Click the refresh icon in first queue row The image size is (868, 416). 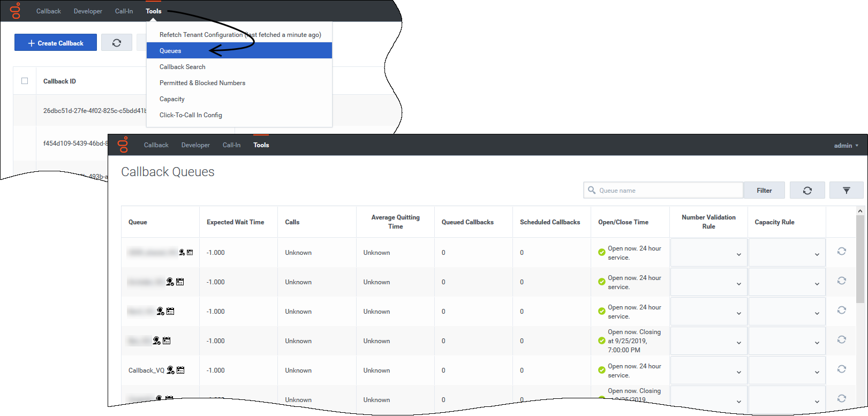841,251
